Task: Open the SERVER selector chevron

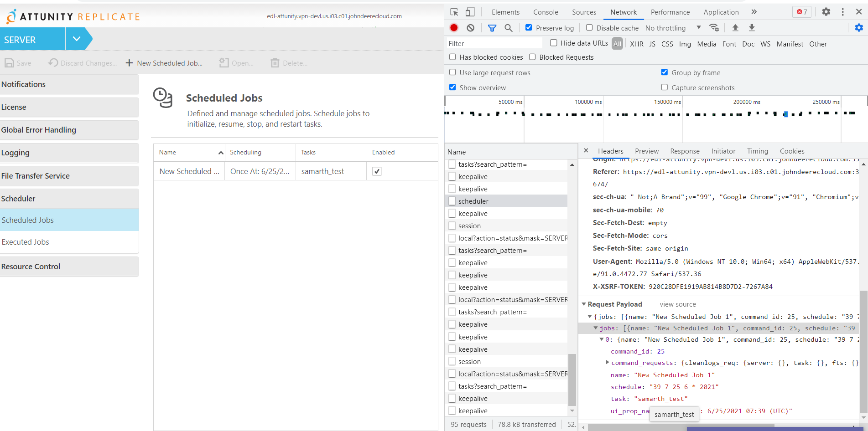Action: [77, 39]
